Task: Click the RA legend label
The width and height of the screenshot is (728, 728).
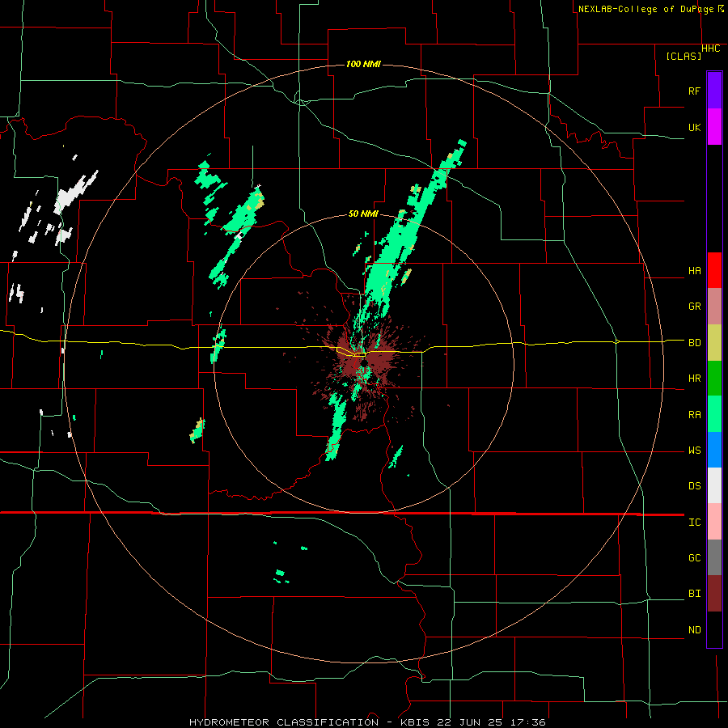Action: click(x=694, y=415)
